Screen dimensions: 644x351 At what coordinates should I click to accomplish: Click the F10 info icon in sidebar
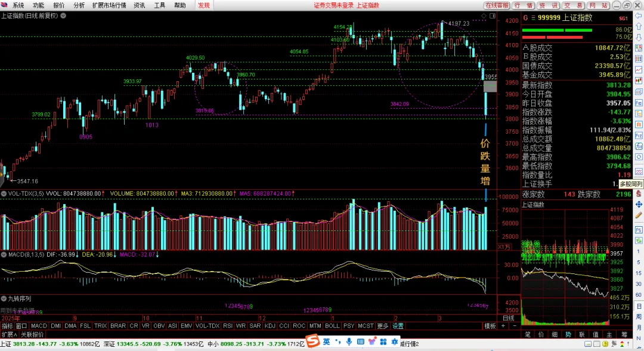click(639, 103)
